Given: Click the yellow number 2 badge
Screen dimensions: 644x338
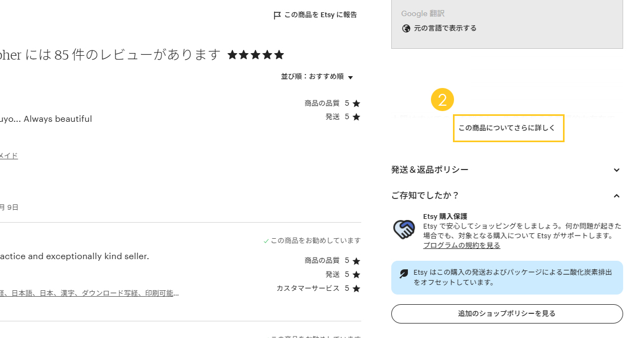Looking at the screenshot, I should click(x=442, y=100).
